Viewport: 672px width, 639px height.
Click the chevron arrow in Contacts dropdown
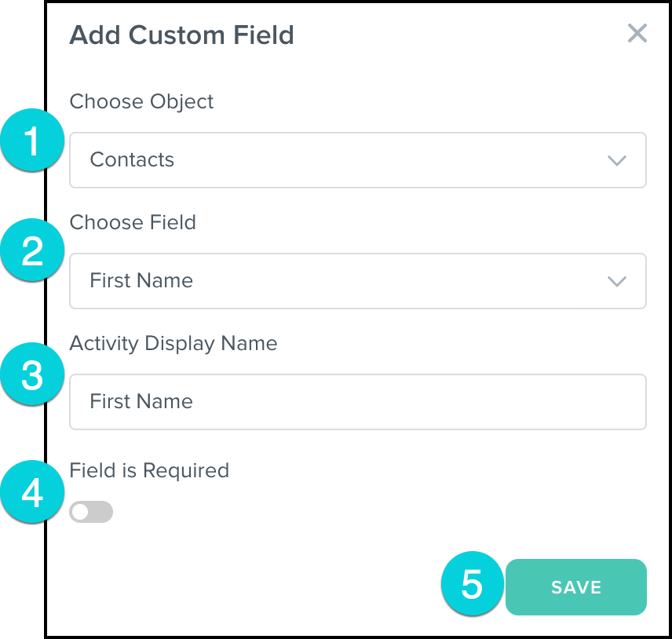point(617,161)
